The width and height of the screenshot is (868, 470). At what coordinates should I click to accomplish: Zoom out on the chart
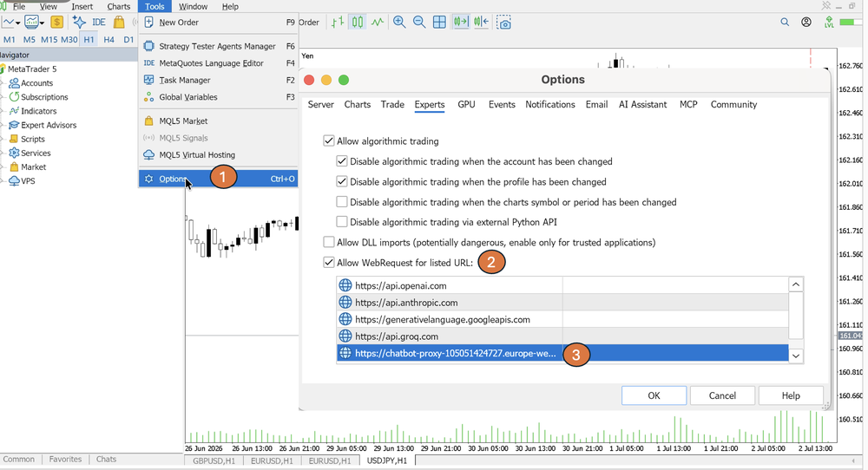(419, 23)
